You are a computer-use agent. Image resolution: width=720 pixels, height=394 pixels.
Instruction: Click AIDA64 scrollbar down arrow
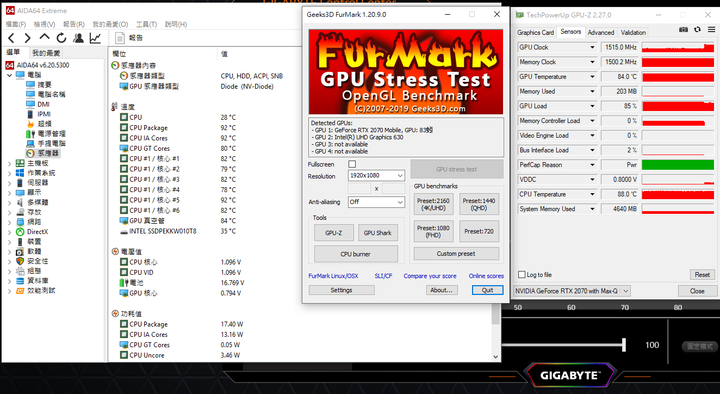495,357
